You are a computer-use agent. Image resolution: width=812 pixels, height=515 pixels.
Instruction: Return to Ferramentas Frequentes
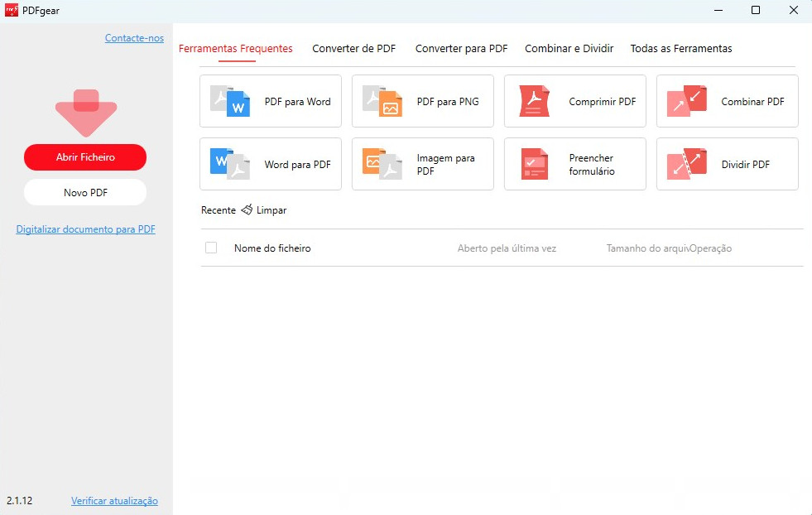236,49
